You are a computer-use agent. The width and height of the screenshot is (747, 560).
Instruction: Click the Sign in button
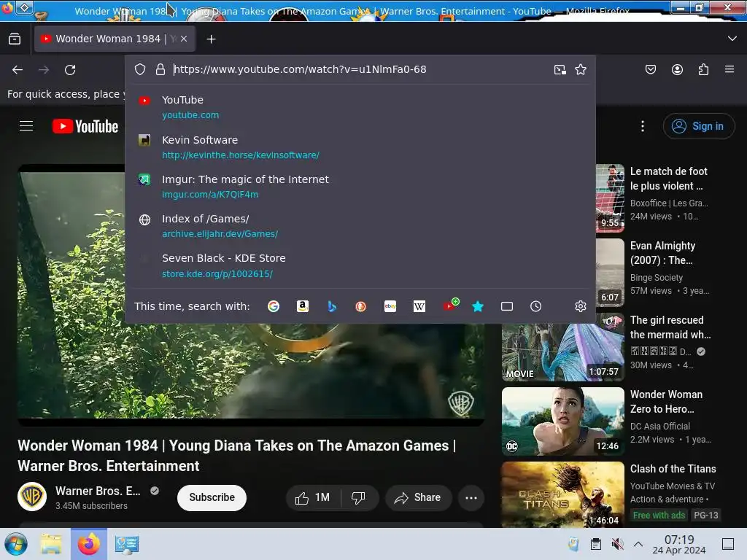pos(698,126)
